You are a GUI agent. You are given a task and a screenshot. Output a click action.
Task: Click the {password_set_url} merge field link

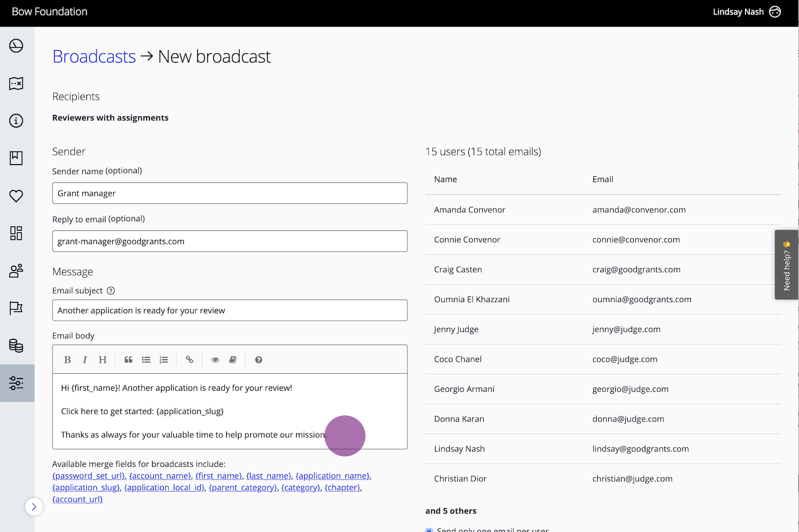tap(88, 475)
